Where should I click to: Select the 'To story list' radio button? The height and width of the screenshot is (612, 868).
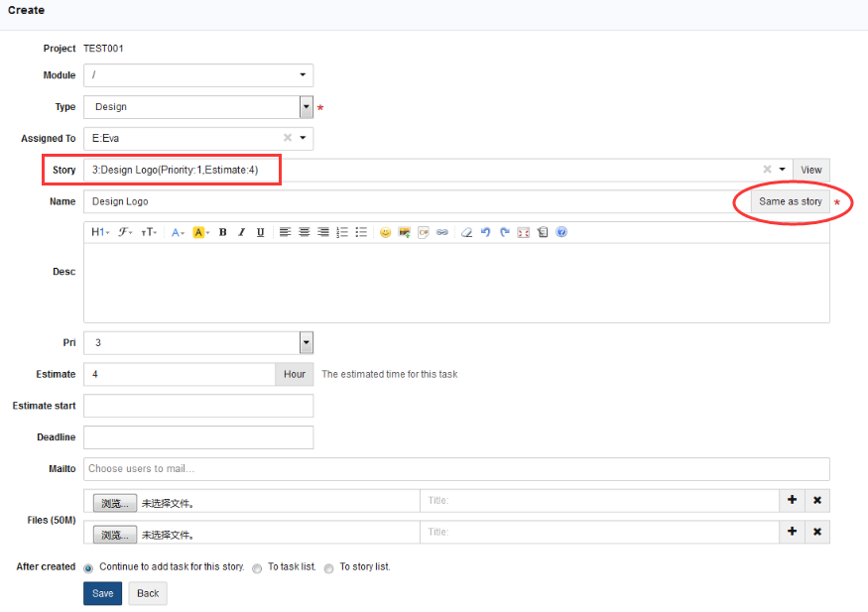pos(328,568)
